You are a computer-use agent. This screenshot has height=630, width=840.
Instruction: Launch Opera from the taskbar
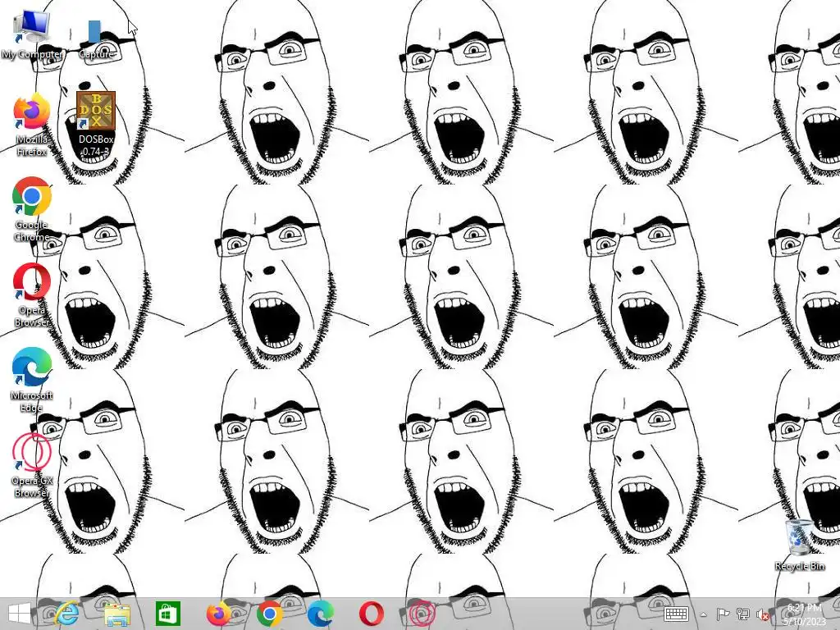click(x=372, y=614)
